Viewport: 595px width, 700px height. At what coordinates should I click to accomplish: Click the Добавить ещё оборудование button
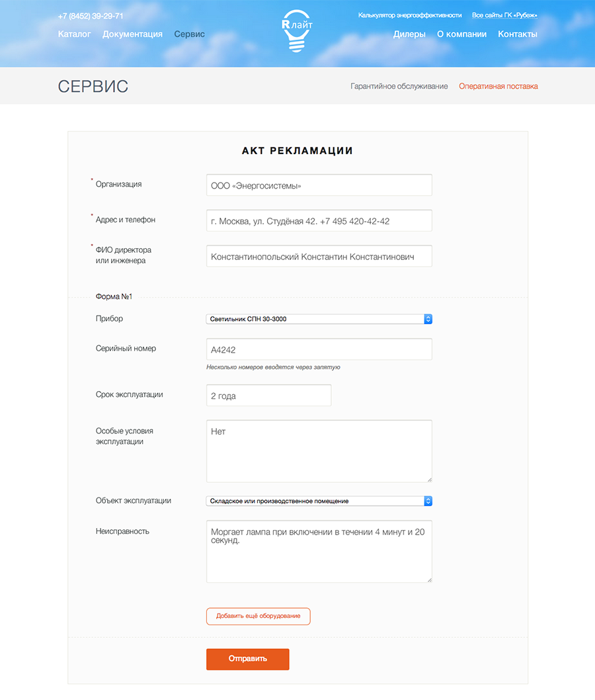[x=258, y=616]
